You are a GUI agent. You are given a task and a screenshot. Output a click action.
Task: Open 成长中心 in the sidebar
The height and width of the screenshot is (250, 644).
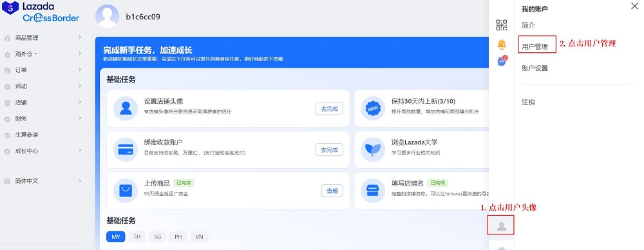point(26,151)
